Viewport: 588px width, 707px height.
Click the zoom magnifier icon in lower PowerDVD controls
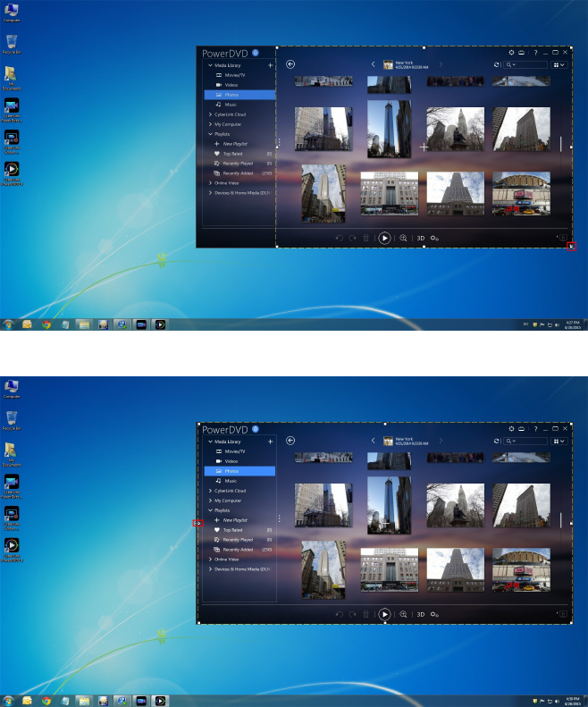click(x=403, y=614)
